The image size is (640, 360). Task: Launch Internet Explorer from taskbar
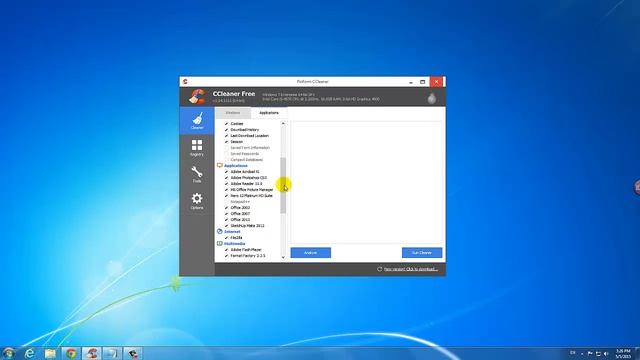point(29,353)
